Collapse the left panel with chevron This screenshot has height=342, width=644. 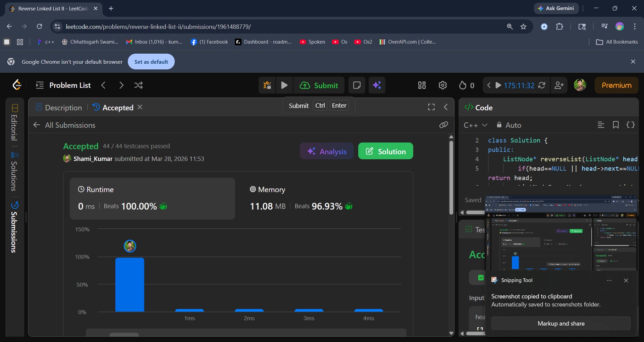446,107
